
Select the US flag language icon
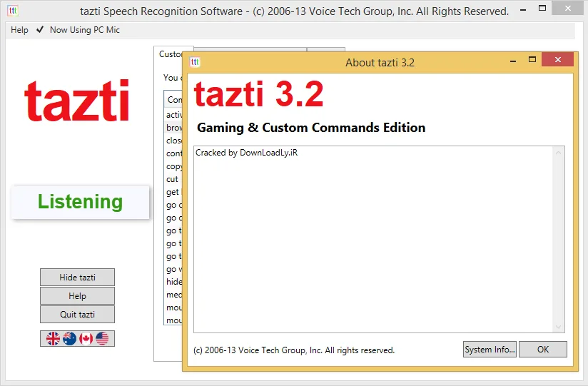(x=102, y=338)
